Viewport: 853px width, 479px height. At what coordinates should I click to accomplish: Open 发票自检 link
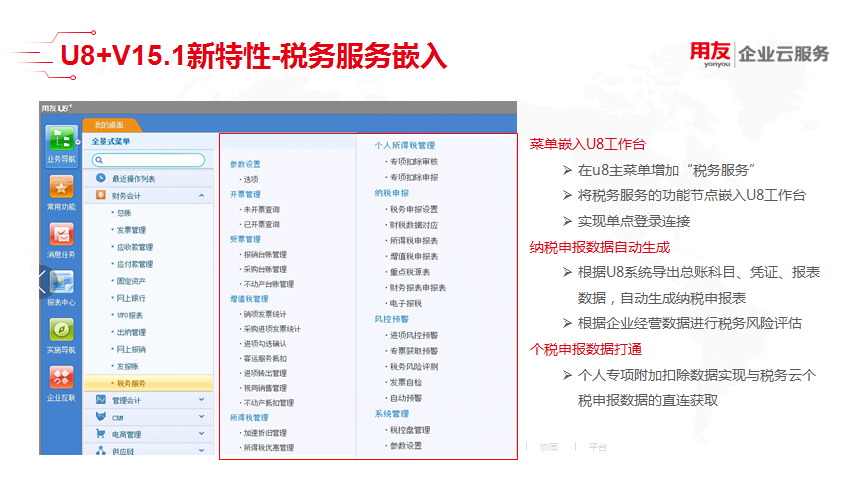(x=406, y=382)
